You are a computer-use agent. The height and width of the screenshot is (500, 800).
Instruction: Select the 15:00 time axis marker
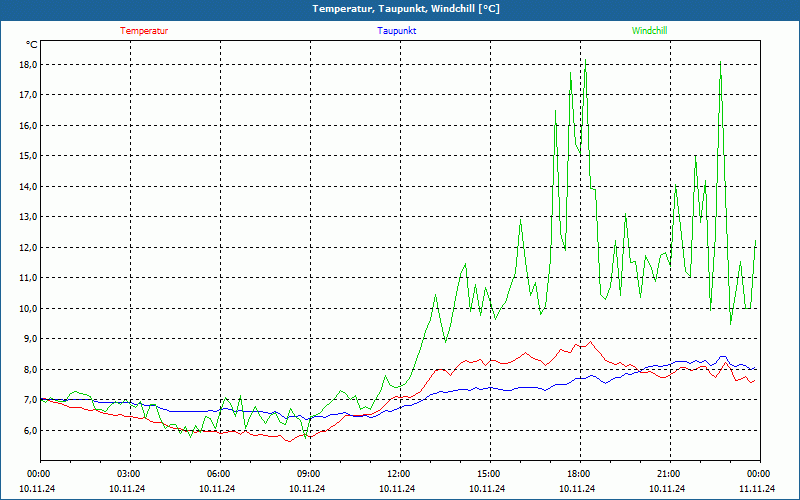click(489, 474)
